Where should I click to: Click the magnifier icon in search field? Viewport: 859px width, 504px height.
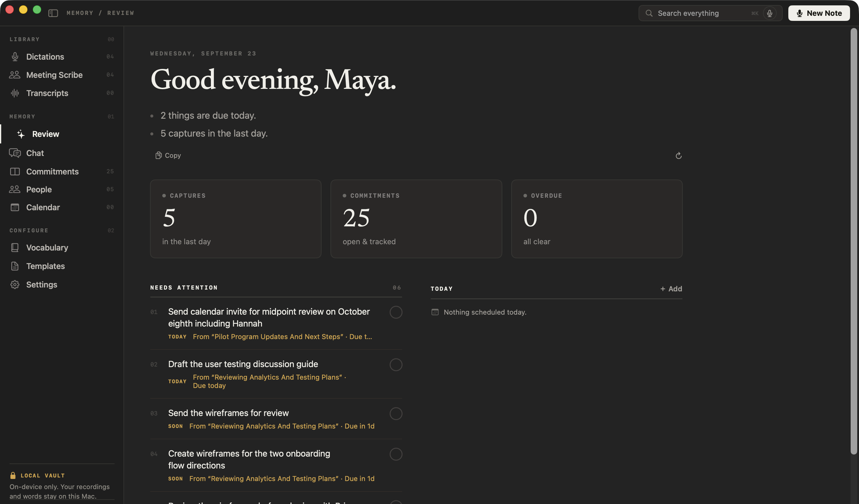click(x=649, y=13)
